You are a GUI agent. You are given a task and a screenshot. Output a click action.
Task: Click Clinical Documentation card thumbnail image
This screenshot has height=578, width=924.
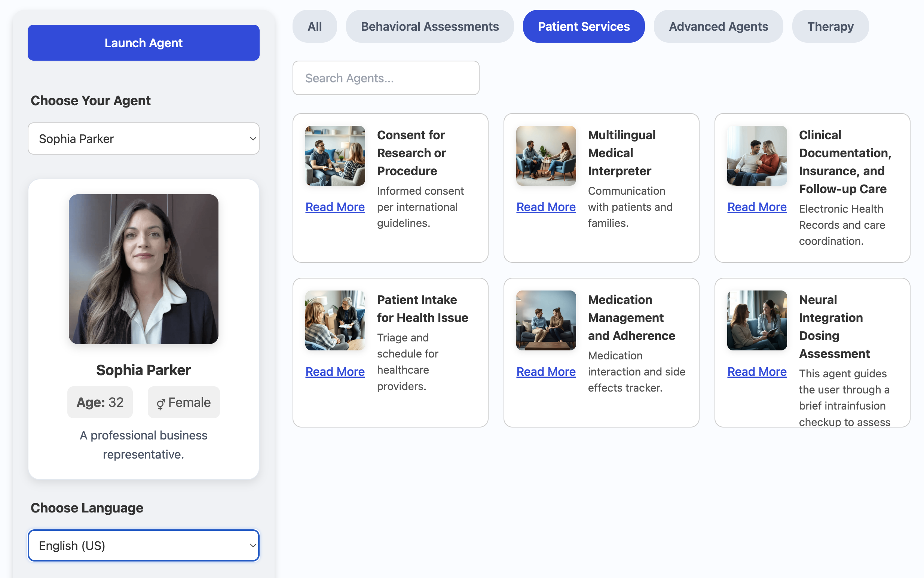click(756, 156)
